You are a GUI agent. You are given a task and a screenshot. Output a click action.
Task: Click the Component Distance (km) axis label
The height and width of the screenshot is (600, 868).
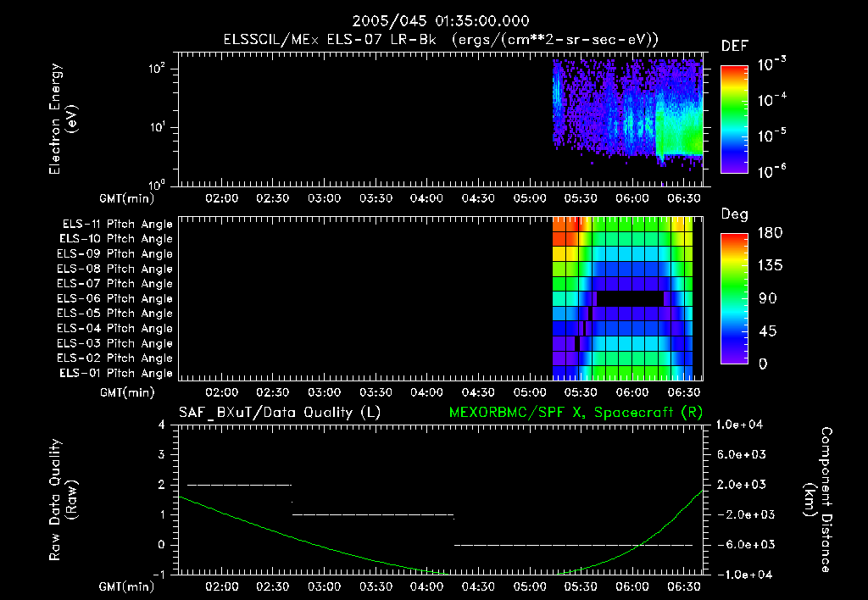click(818, 500)
